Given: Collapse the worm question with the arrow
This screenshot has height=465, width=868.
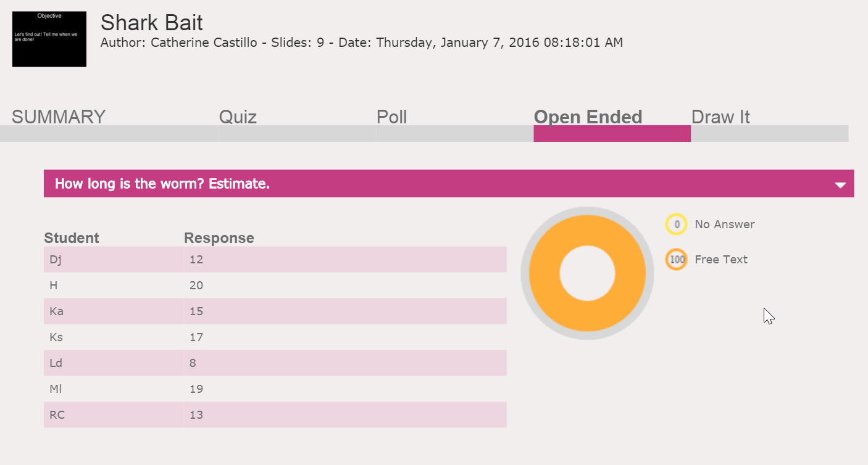Looking at the screenshot, I should (x=840, y=184).
